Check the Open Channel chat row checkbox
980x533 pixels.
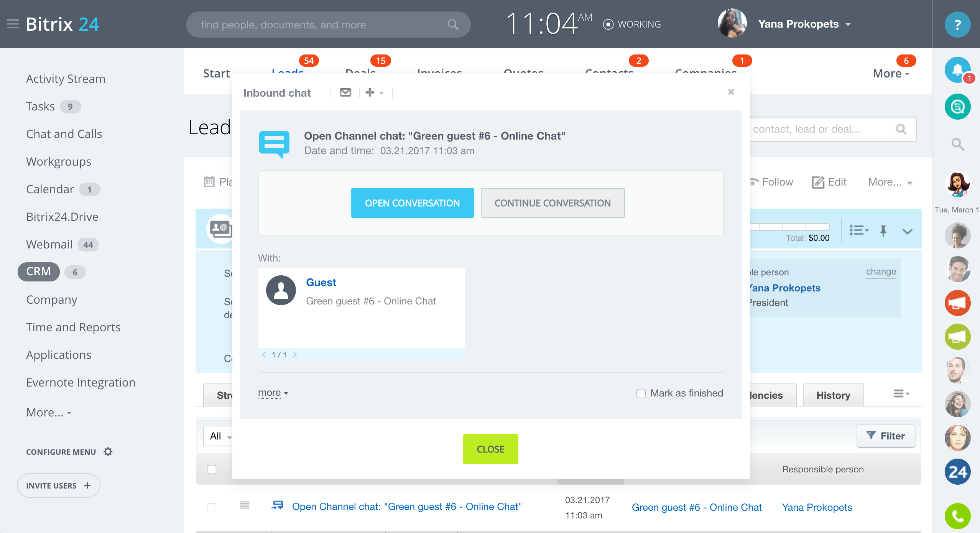[212, 507]
